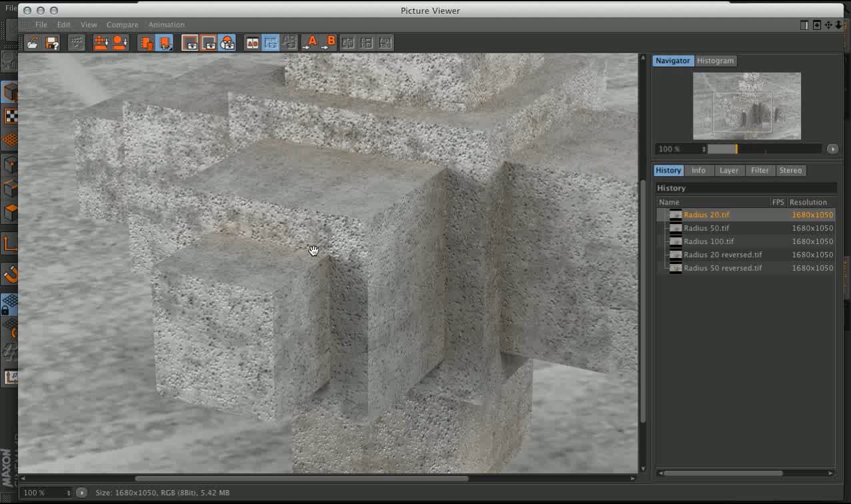The width and height of the screenshot is (851, 504).
Task: Select Radius 100.tif in History list
Action: (x=708, y=241)
